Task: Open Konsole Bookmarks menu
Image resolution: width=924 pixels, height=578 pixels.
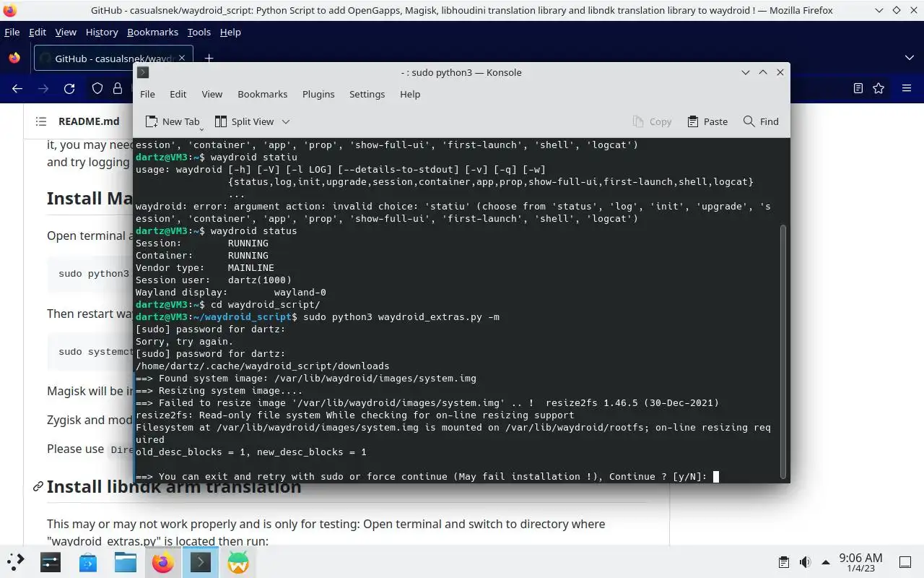Action: click(262, 94)
